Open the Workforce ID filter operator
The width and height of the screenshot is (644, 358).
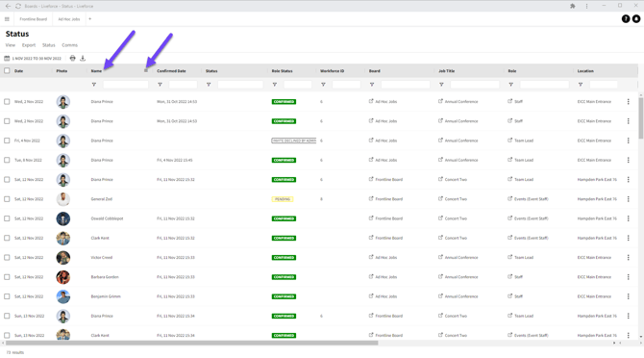click(x=323, y=85)
